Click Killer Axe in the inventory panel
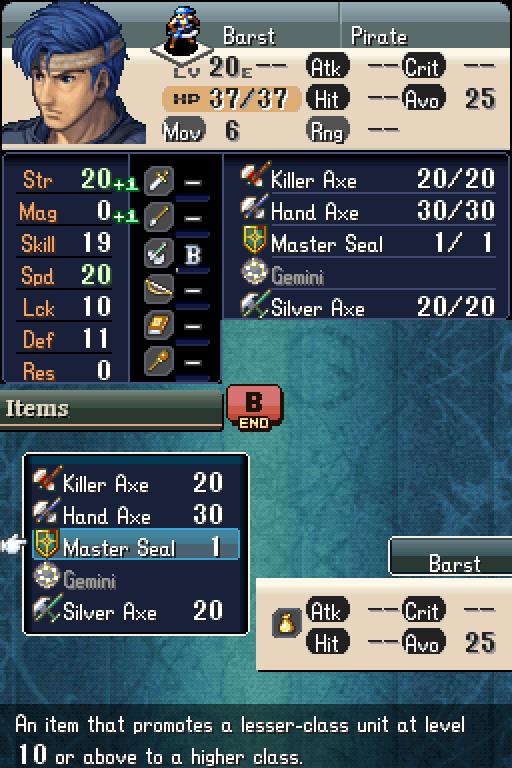Screen dimensions: 512x768 (x=367, y=177)
